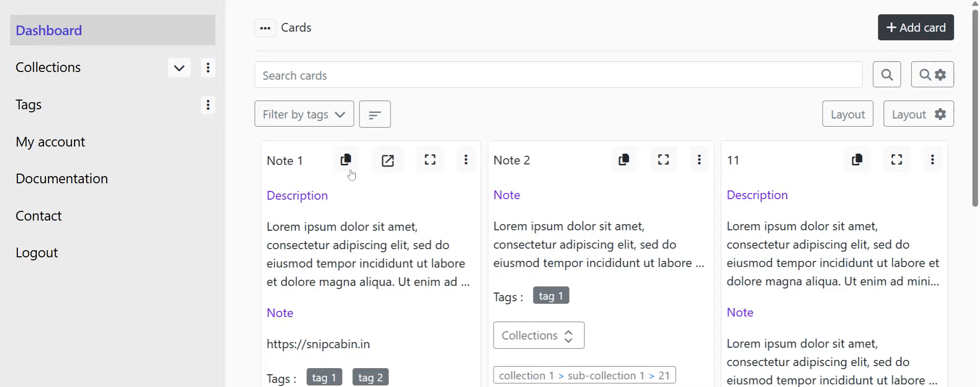980x387 pixels.
Task: Click the Add card button
Action: coord(916,28)
